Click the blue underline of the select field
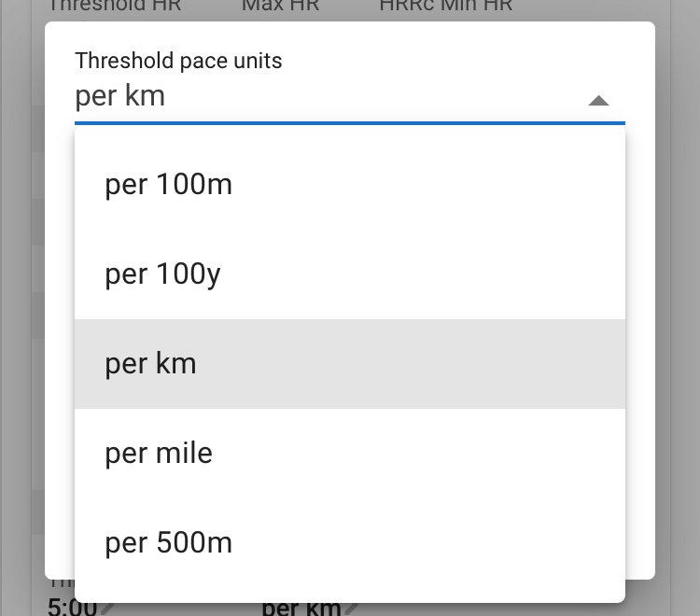 (350, 122)
